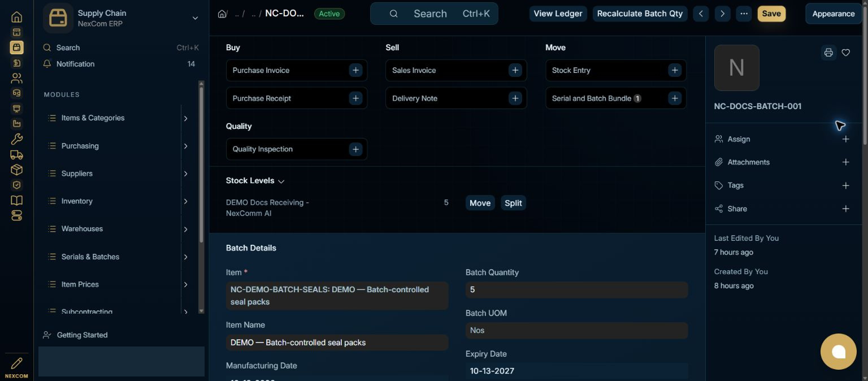868x381 pixels.
Task: Add a tag with the Tags plus icon
Action: [845, 185]
